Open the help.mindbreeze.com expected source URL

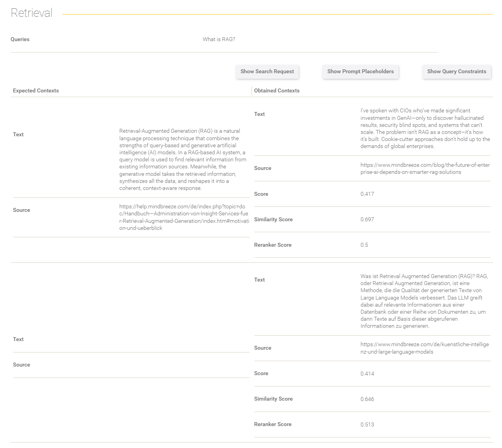pos(184,217)
